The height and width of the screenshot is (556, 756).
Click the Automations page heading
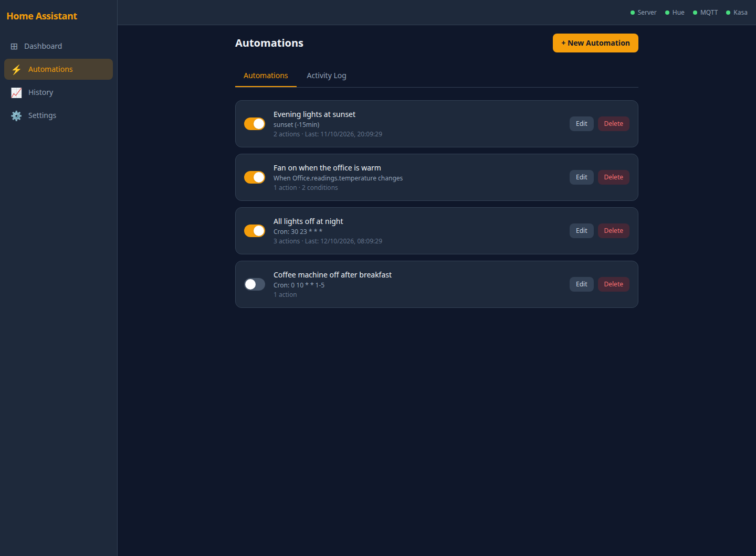pyautogui.click(x=269, y=43)
